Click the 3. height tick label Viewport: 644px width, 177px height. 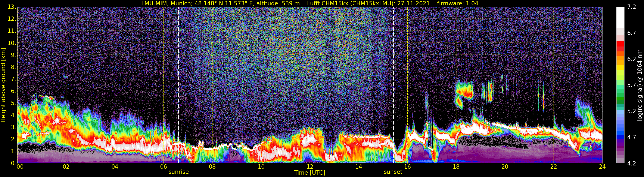(x=13, y=127)
